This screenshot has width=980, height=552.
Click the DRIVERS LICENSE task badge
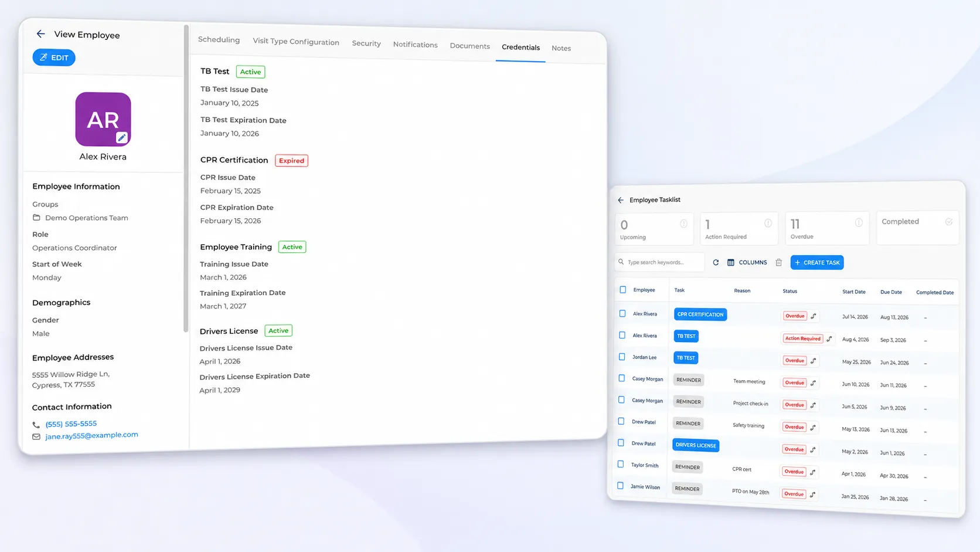pos(696,445)
